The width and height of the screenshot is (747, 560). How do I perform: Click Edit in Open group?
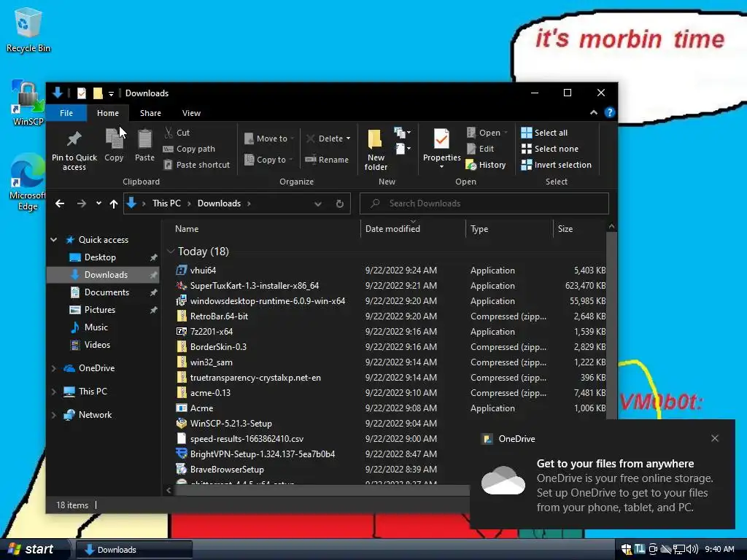click(480, 149)
